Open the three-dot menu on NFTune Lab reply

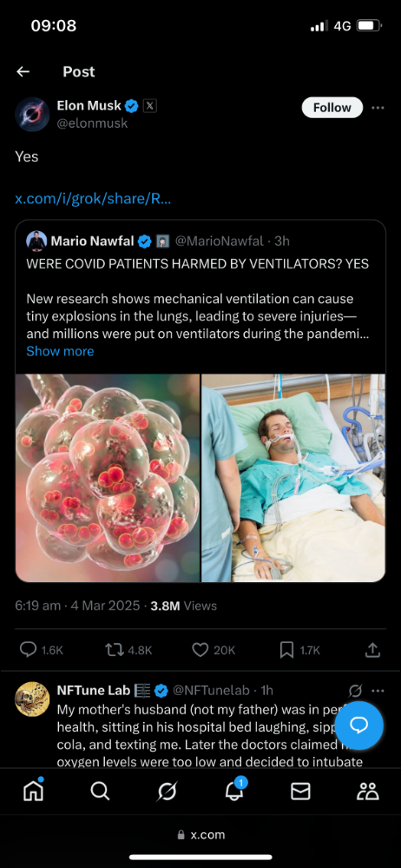coord(378,690)
